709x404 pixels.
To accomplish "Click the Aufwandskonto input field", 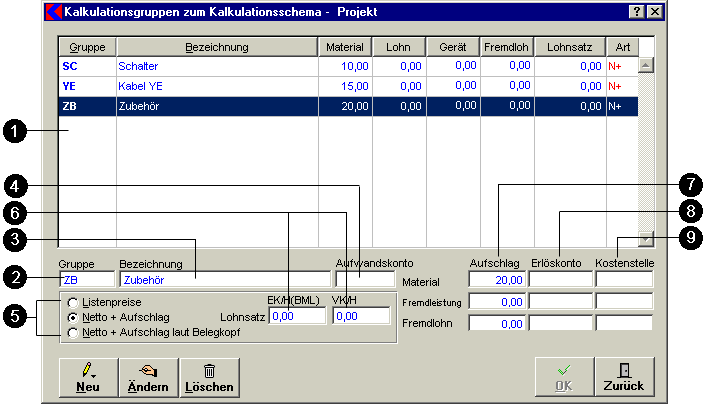I will coord(365,281).
